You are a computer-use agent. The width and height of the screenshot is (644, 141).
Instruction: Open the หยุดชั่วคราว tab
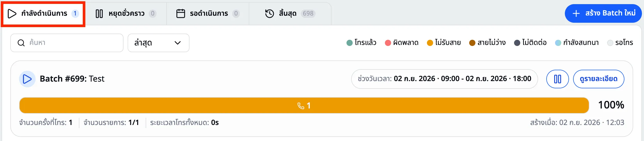coord(126,13)
